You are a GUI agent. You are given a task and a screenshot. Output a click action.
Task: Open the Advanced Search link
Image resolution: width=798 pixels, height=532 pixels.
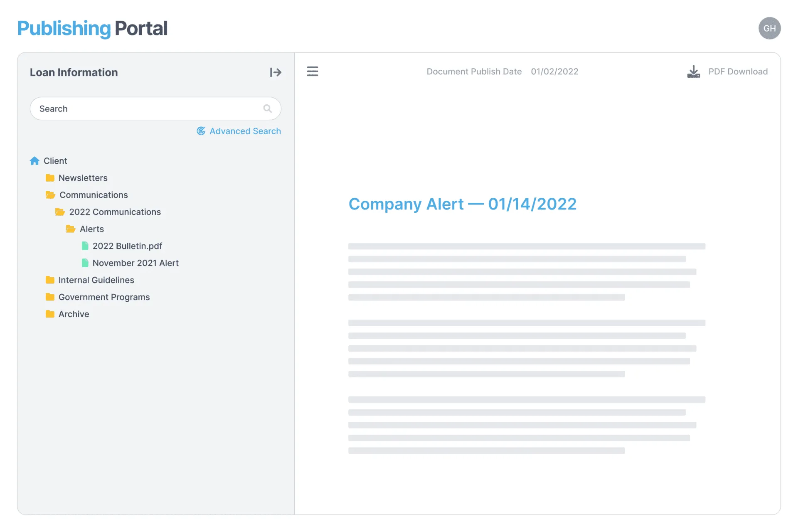[x=245, y=131]
